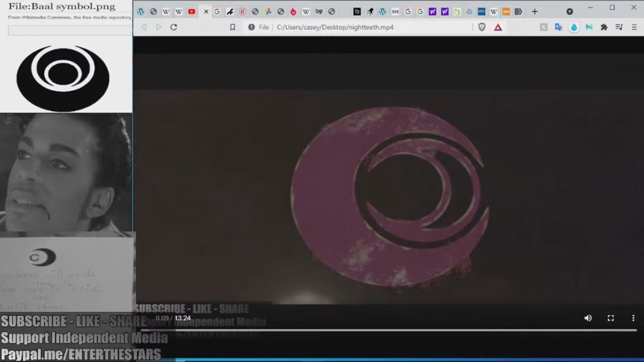644x362 pixels.
Task: Click the file info icon in address bar
Action: 252,27
